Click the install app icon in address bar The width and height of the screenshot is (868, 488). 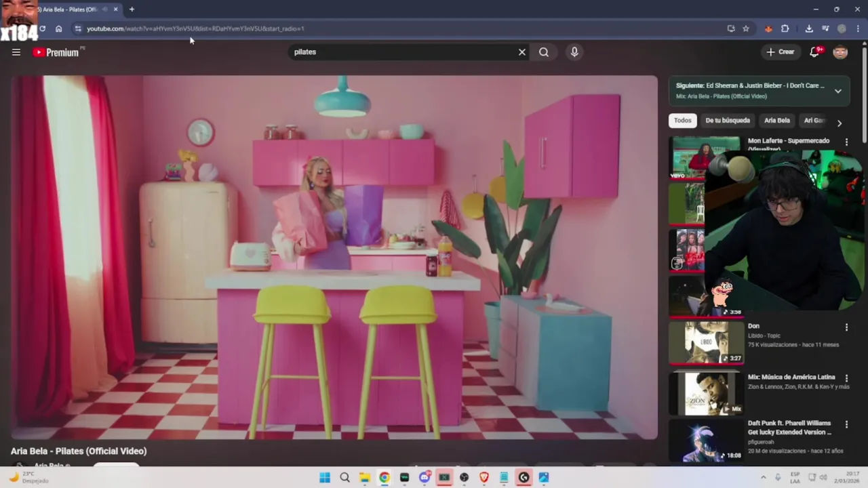(x=731, y=28)
